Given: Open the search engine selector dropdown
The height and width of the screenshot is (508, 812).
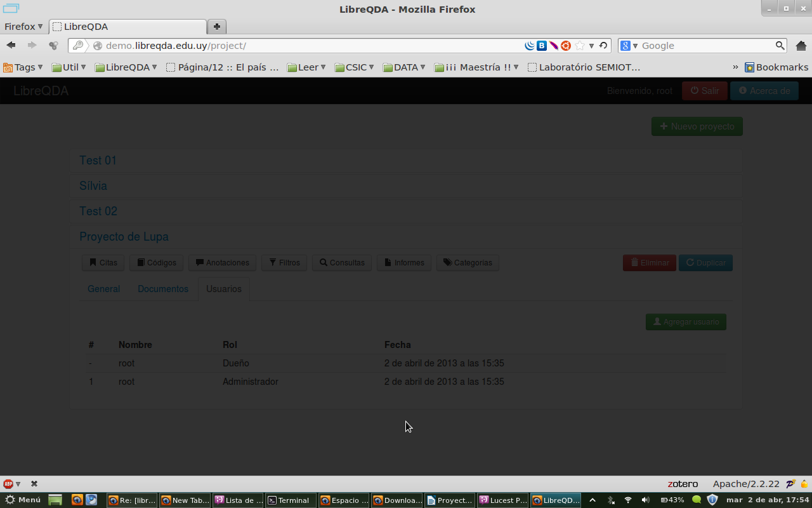Looking at the screenshot, I should point(629,46).
